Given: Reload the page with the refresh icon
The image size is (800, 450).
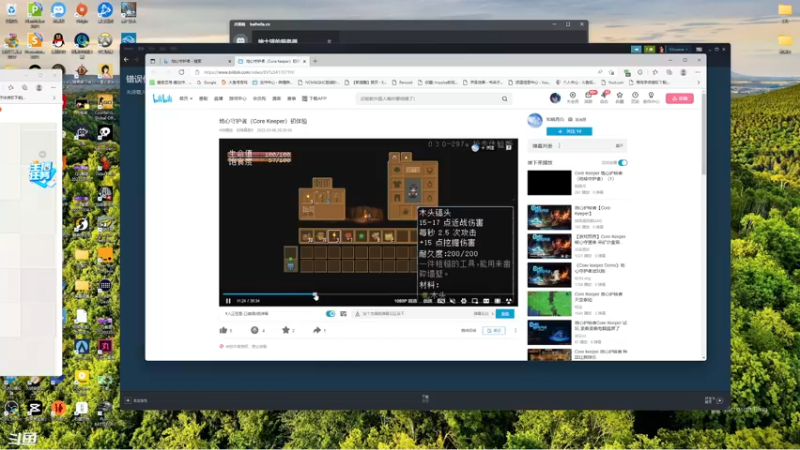Looking at the screenshot, I should [x=181, y=72].
